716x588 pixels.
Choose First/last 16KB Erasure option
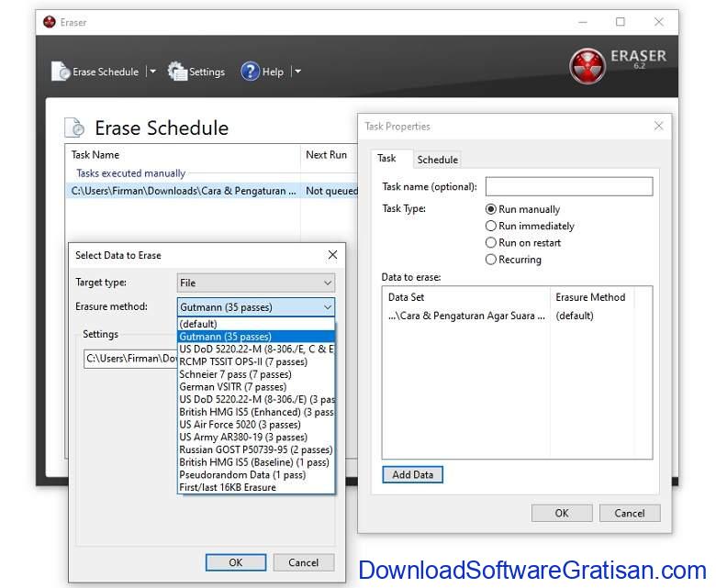(x=256, y=487)
